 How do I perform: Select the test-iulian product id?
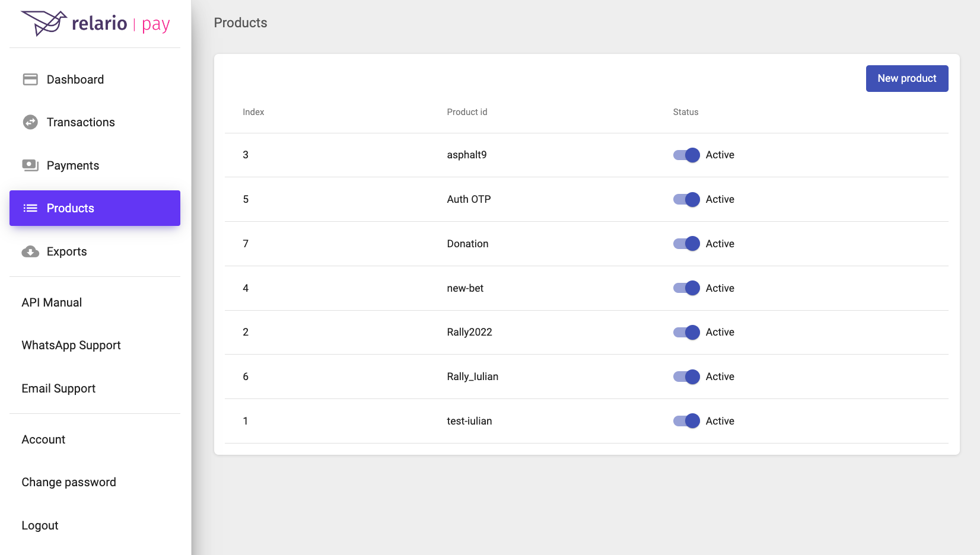click(x=469, y=421)
